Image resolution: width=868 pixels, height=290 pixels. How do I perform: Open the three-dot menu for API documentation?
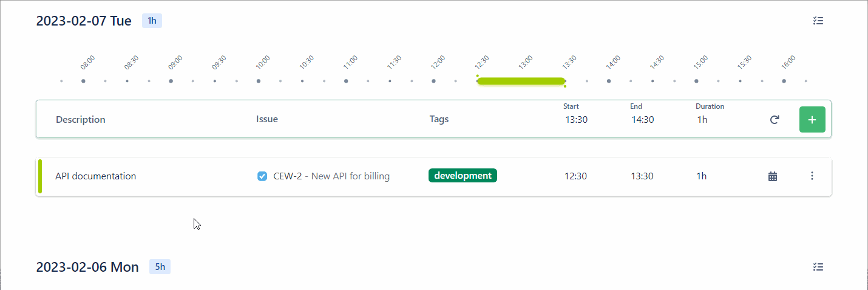[x=812, y=176]
